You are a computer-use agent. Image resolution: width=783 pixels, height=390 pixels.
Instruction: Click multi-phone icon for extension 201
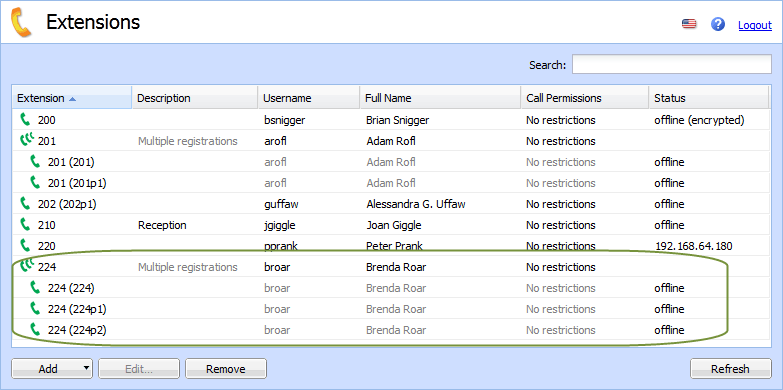coord(26,140)
